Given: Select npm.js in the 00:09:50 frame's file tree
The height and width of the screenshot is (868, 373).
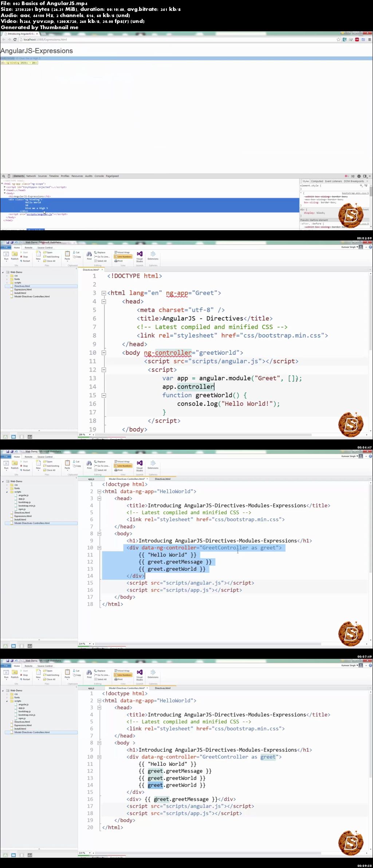Looking at the screenshot, I should click(22, 718).
